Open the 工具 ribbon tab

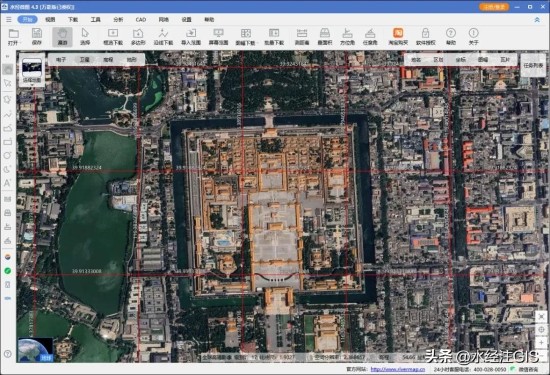click(x=96, y=20)
